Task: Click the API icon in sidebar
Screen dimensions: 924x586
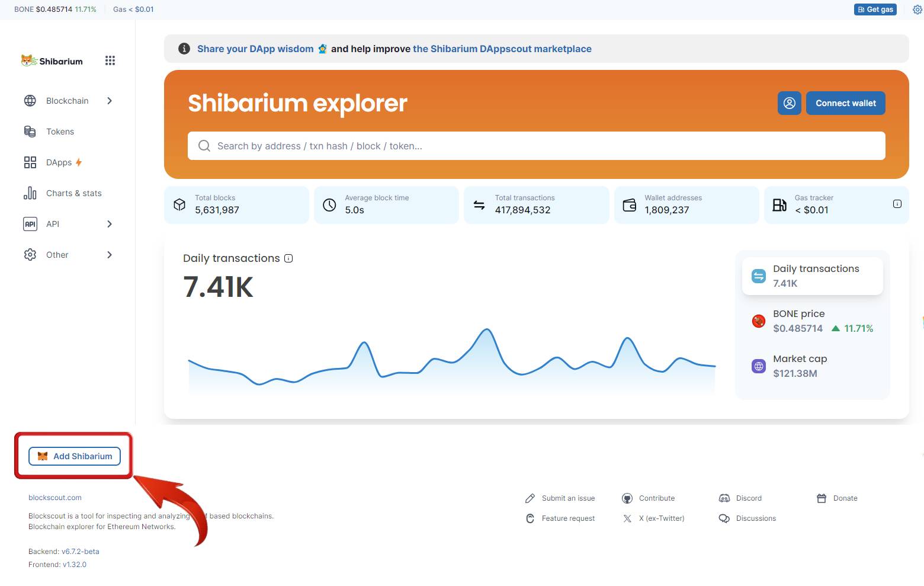Action: pyautogui.click(x=30, y=224)
